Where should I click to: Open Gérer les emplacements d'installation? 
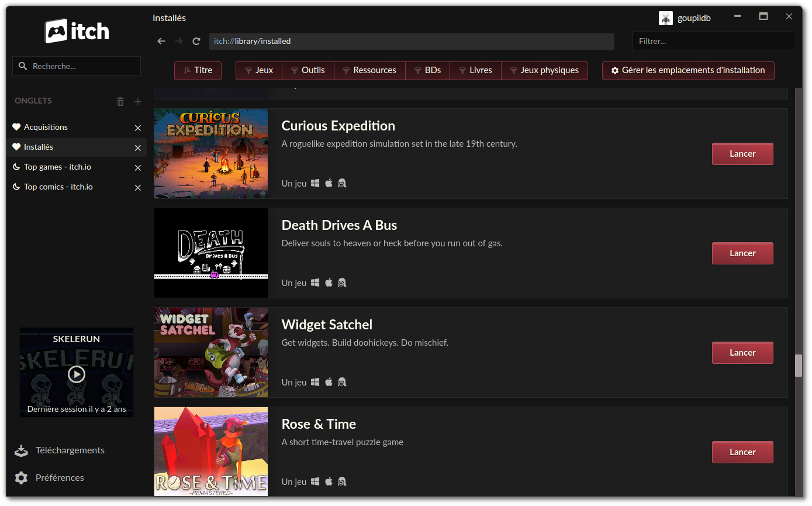(x=688, y=70)
